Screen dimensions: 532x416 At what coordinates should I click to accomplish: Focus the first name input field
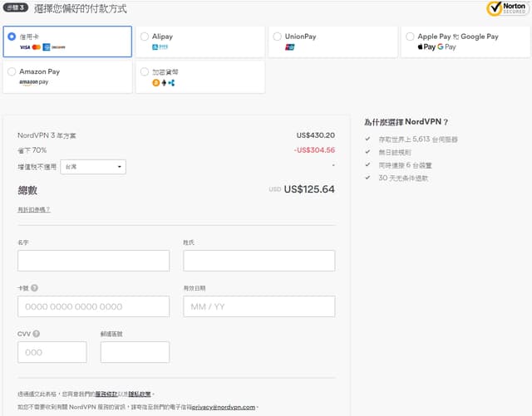pyautogui.click(x=93, y=261)
